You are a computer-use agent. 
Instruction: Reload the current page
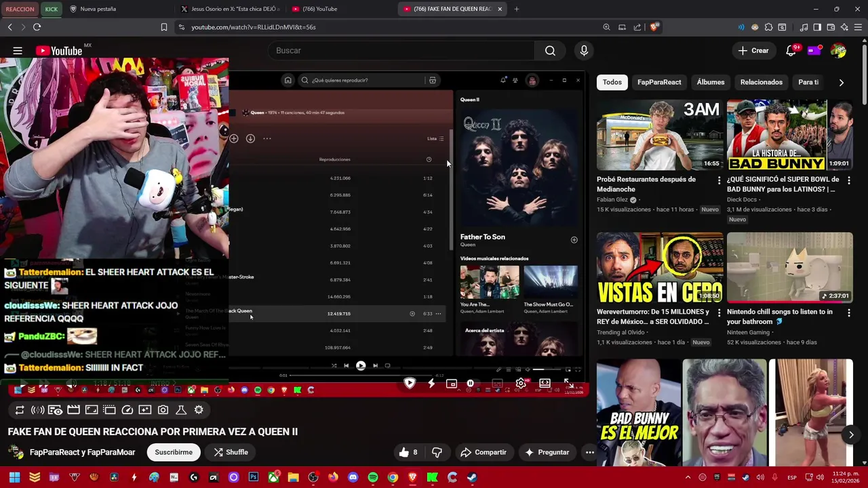point(37,27)
